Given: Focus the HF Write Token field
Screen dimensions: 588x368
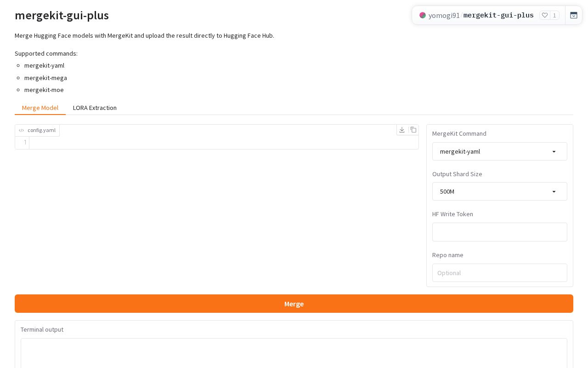Looking at the screenshot, I should 500,232.
